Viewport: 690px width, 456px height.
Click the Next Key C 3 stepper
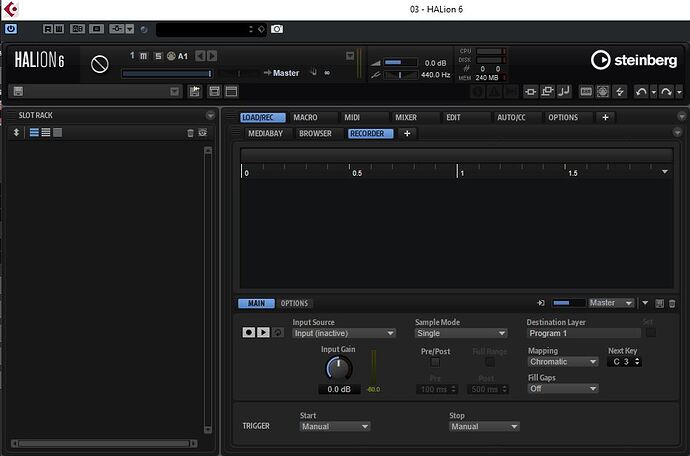(638, 362)
